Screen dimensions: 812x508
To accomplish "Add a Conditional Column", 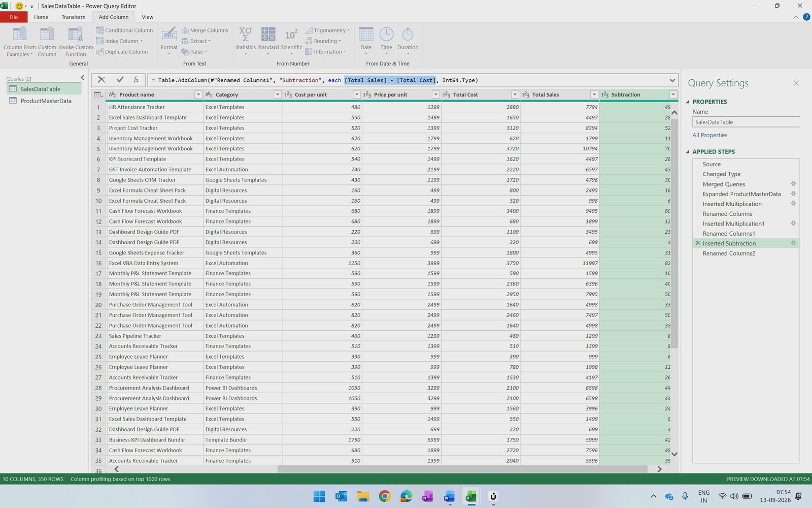I will (124, 30).
